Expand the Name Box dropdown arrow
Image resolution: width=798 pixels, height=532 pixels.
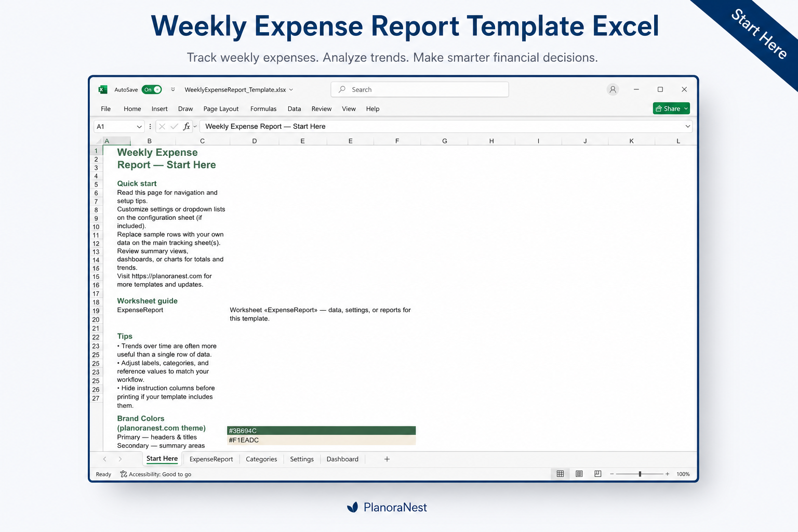click(139, 126)
